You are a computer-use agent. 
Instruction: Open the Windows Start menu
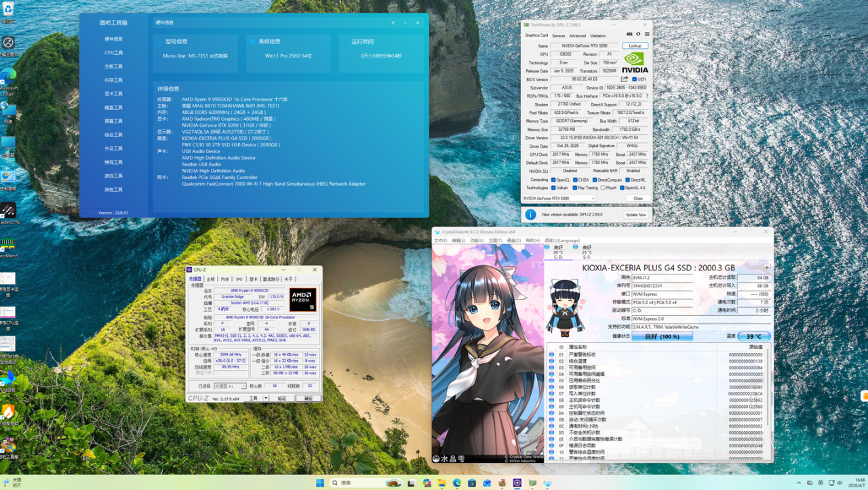319,483
